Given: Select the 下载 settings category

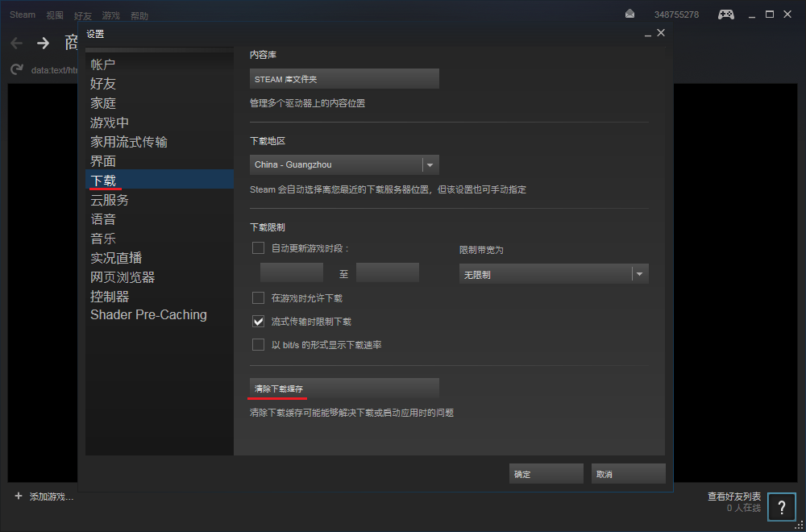Looking at the screenshot, I should (160, 181).
